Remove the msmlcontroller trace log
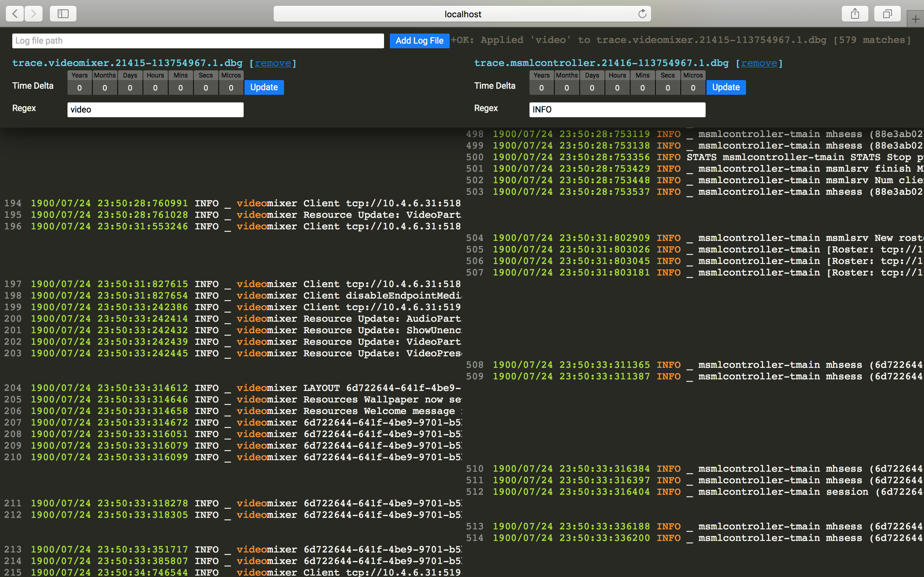Viewport: 924px width, 577px height. tap(759, 63)
